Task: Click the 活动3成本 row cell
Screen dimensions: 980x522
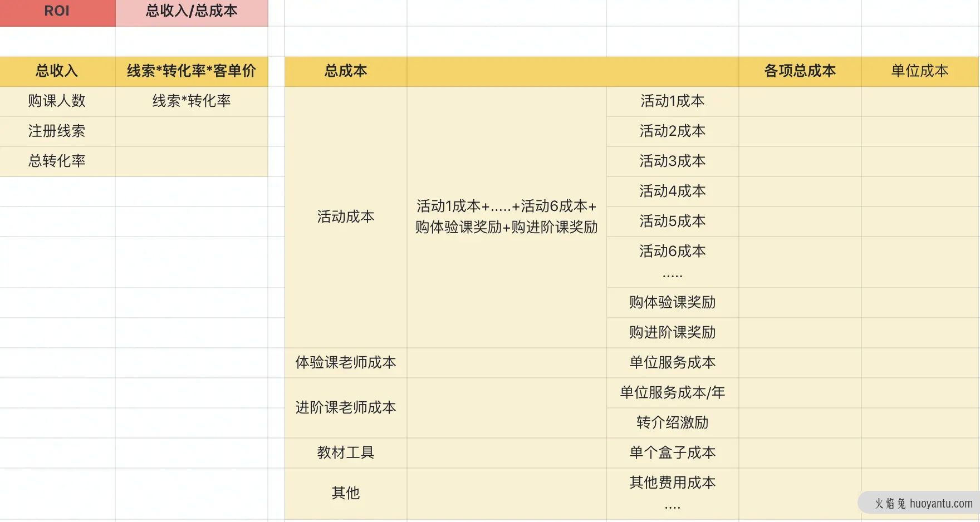Action: (673, 161)
